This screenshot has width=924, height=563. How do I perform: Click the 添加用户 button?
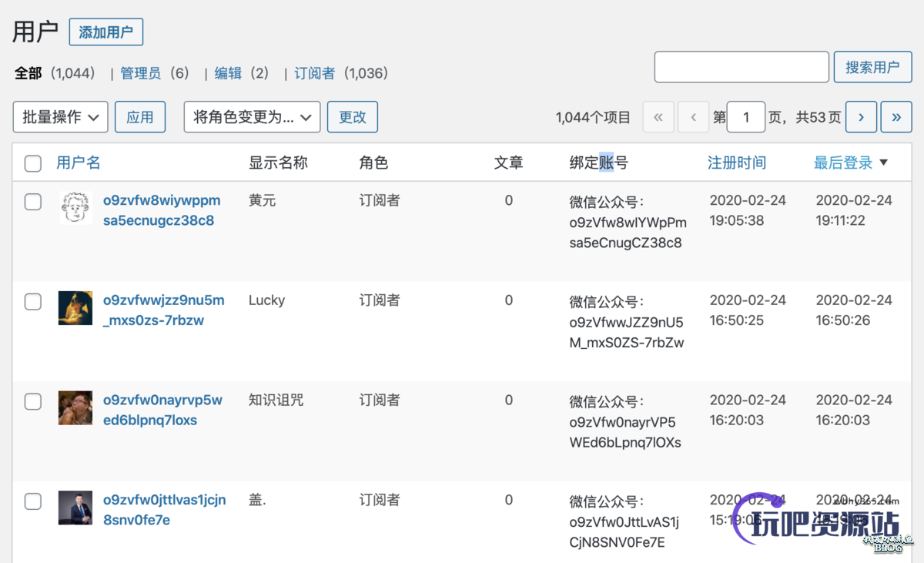point(106,32)
